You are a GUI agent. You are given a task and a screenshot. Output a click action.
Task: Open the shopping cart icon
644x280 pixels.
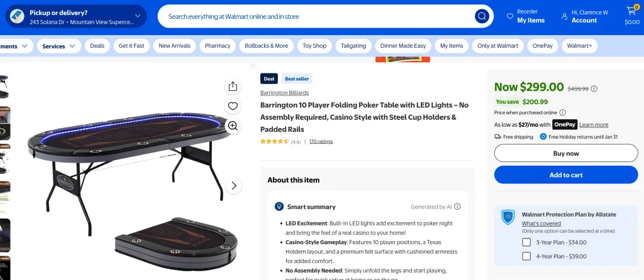pos(631,12)
